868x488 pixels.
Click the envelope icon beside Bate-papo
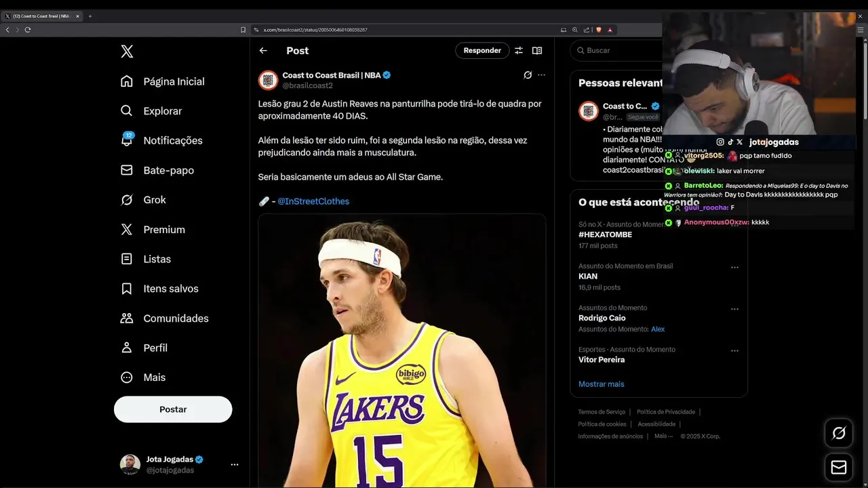point(127,170)
